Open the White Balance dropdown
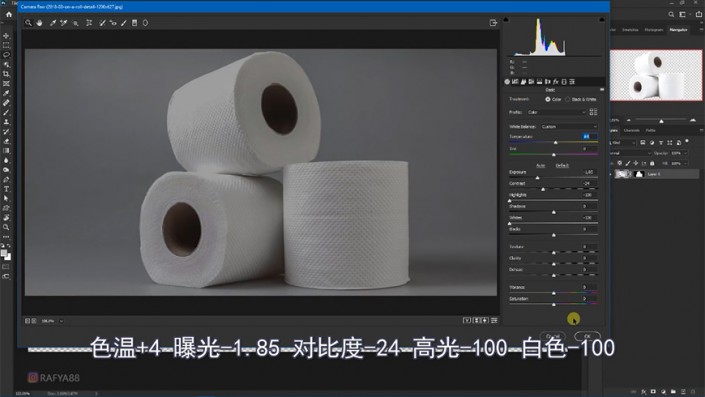The height and width of the screenshot is (397, 705). (569, 127)
